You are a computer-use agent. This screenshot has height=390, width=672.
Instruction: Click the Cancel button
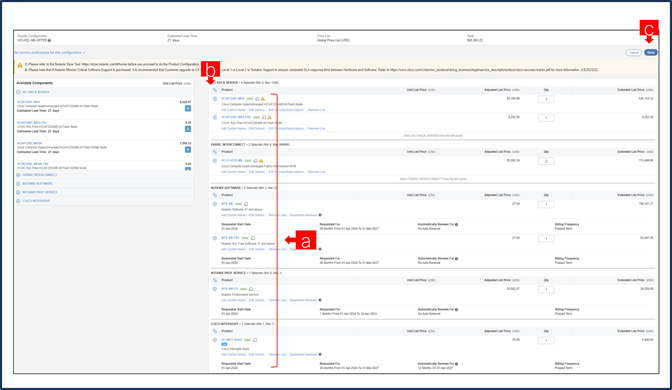pos(633,52)
